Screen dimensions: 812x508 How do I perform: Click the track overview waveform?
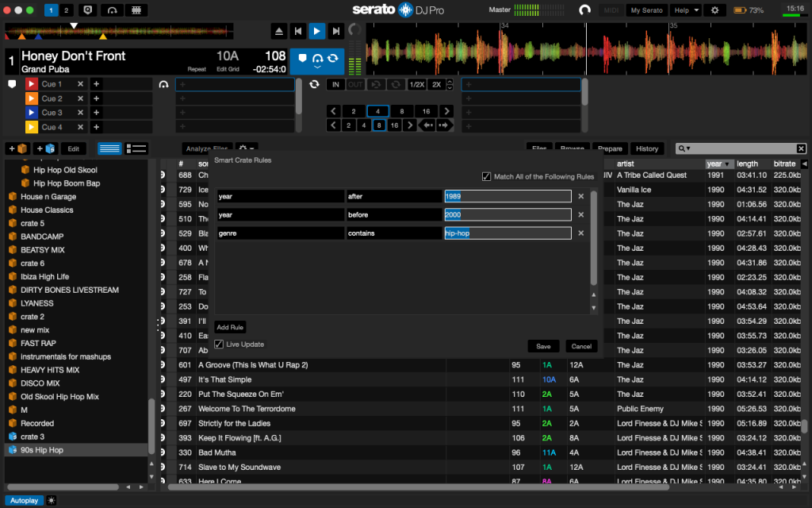pyautogui.click(x=119, y=32)
